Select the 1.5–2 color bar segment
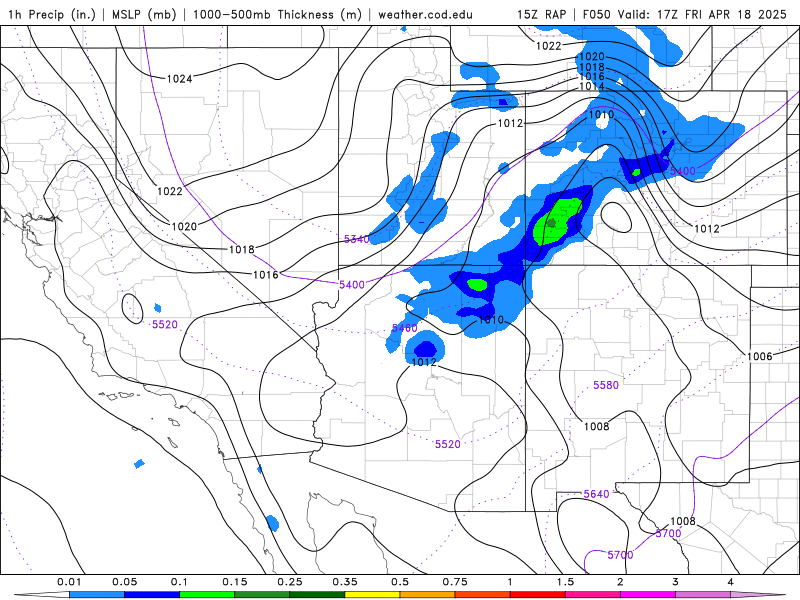The image size is (800, 600). tap(593, 595)
